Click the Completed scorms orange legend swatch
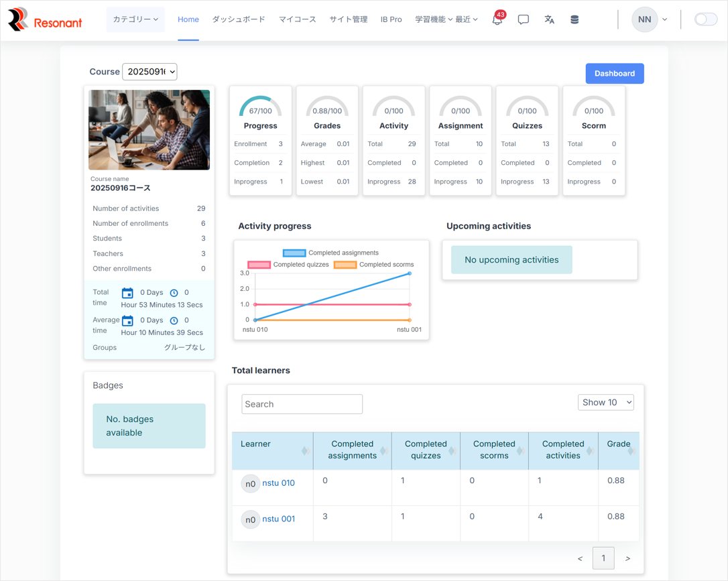This screenshot has width=728, height=581. (345, 265)
